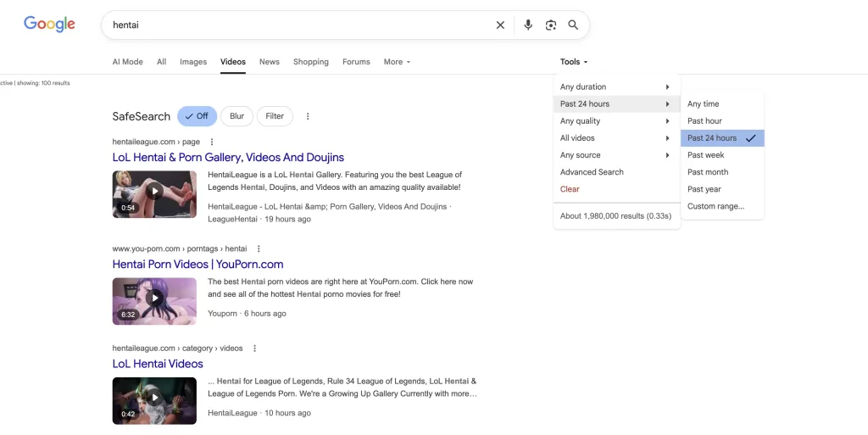Viewport: 868px width, 435px height.
Task: Open the Advanced Search link
Action: [592, 172]
